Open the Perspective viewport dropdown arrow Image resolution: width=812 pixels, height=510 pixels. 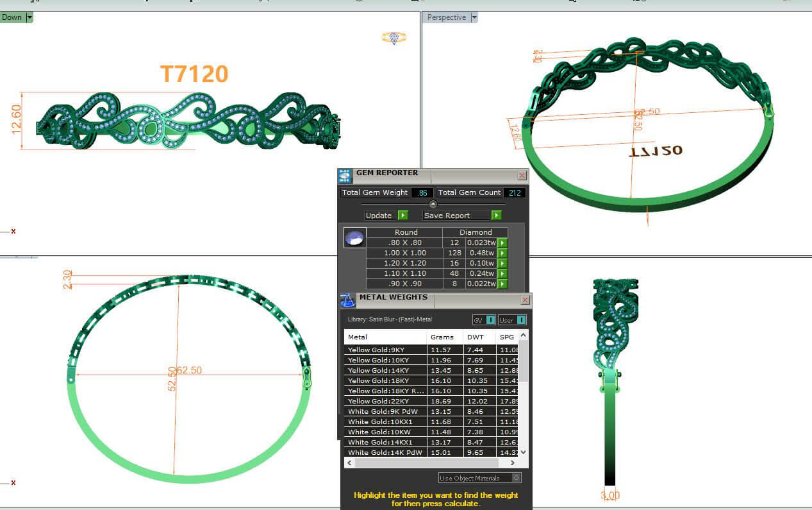coord(474,17)
